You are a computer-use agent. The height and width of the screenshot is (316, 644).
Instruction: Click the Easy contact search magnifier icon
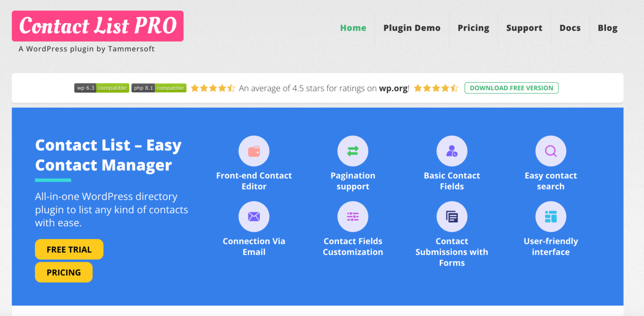click(x=551, y=151)
